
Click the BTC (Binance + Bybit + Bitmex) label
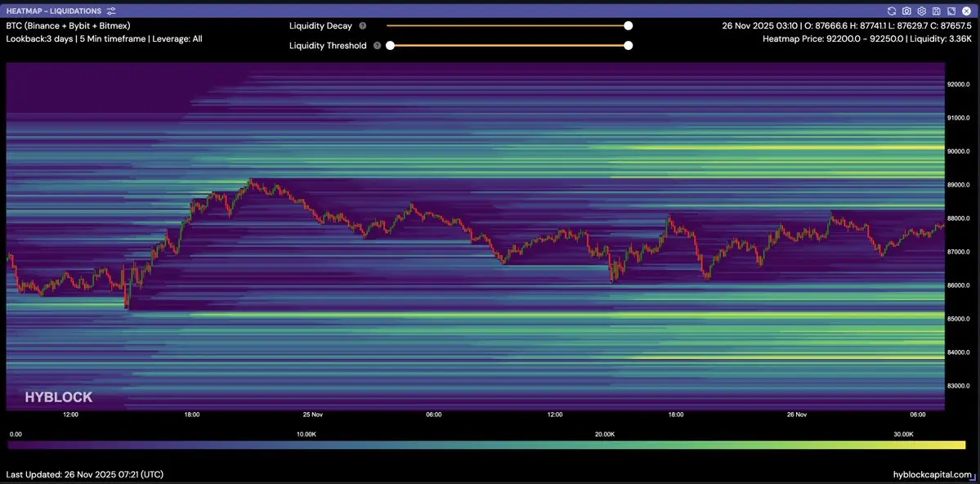point(68,26)
